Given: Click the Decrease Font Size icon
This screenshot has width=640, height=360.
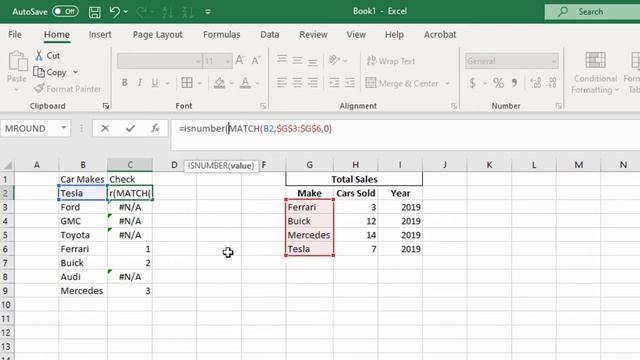Looking at the screenshot, I should coord(256,61).
